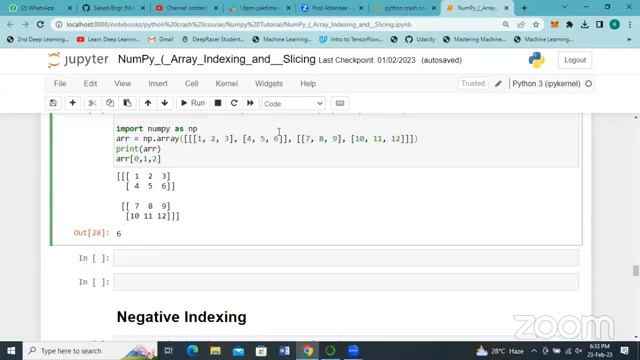The image size is (640, 360).
Task: Click the kernel idle circle indicator
Action: (589, 84)
